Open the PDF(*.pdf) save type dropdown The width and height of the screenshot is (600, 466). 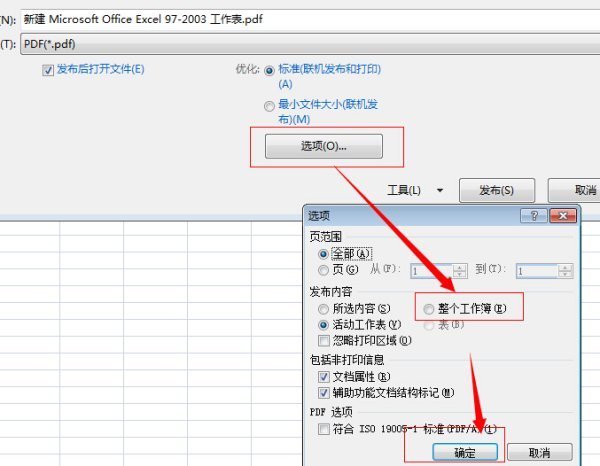click(300, 44)
